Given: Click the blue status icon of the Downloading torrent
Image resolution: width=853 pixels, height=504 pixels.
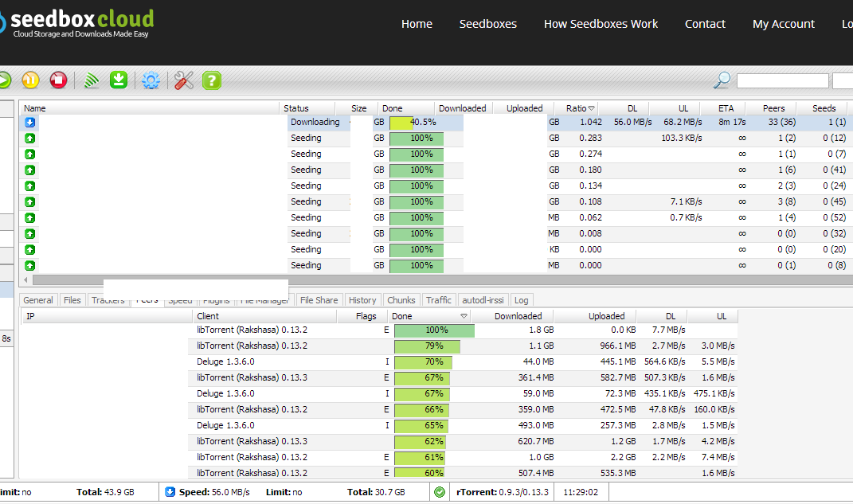Looking at the screenshot, I should (30, 123).
